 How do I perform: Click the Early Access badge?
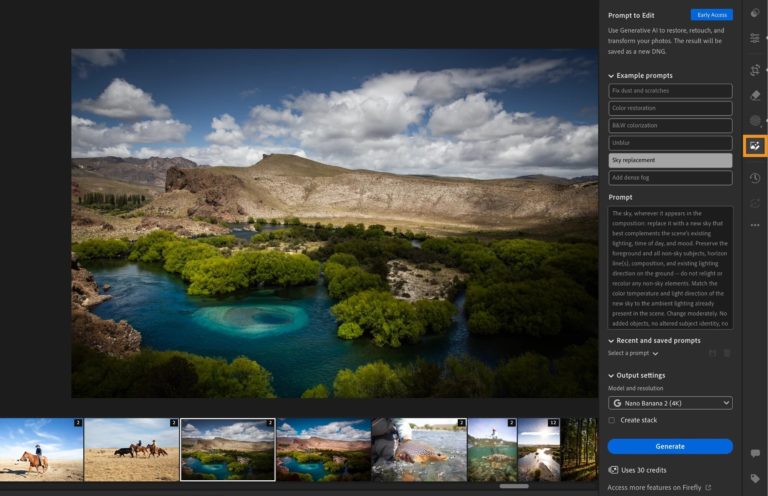pyautogui.click(x=712, y=15)
